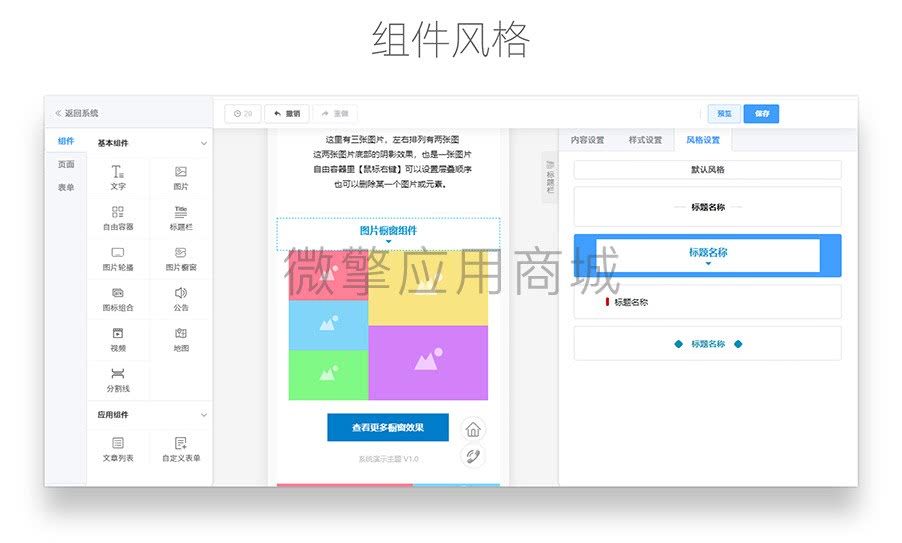Add the 分割线 divider component
The image size is (902, 543).
(x=118, y=380)
